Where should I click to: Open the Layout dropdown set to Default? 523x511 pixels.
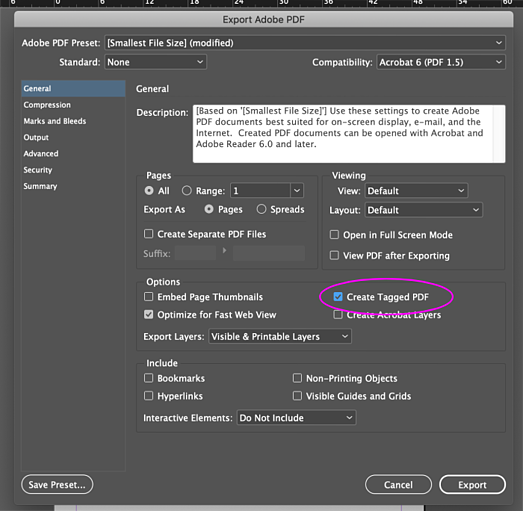424,210
